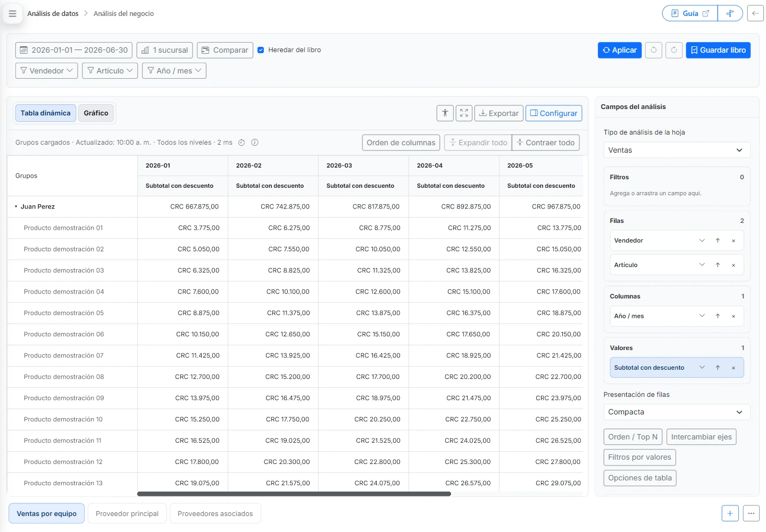This screenshot has width=766, height=532.
Task: Open Orden de columnas settings
Action: click(401, 143)
